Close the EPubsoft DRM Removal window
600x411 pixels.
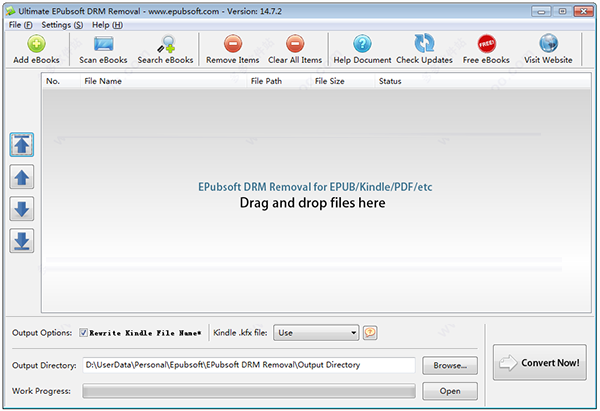coord(584,11)
